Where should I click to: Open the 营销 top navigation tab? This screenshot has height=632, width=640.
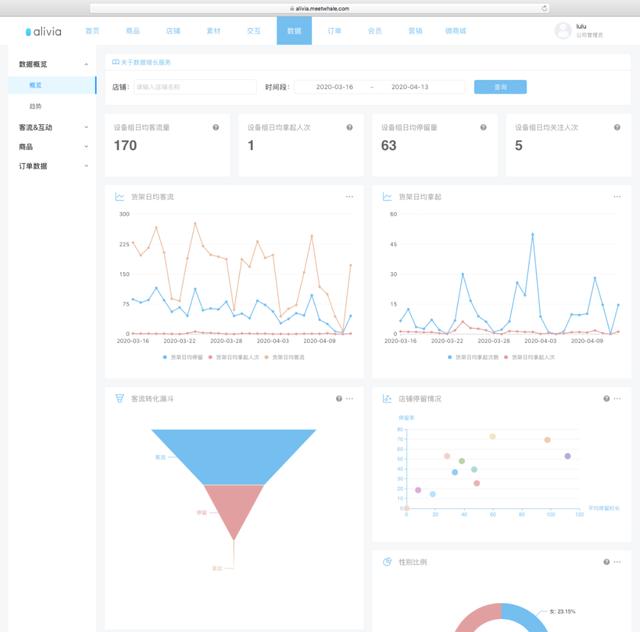415,31
